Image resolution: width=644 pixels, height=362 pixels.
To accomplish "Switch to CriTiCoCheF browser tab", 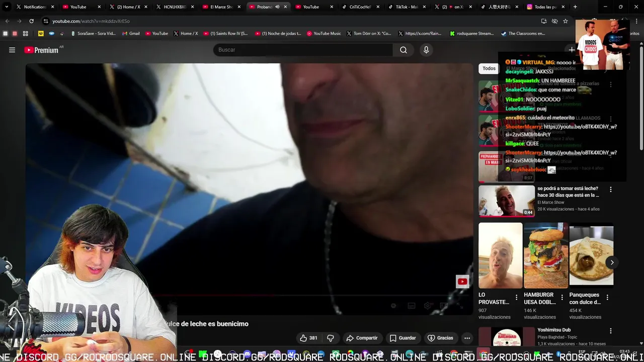I will tap(360, 7).
